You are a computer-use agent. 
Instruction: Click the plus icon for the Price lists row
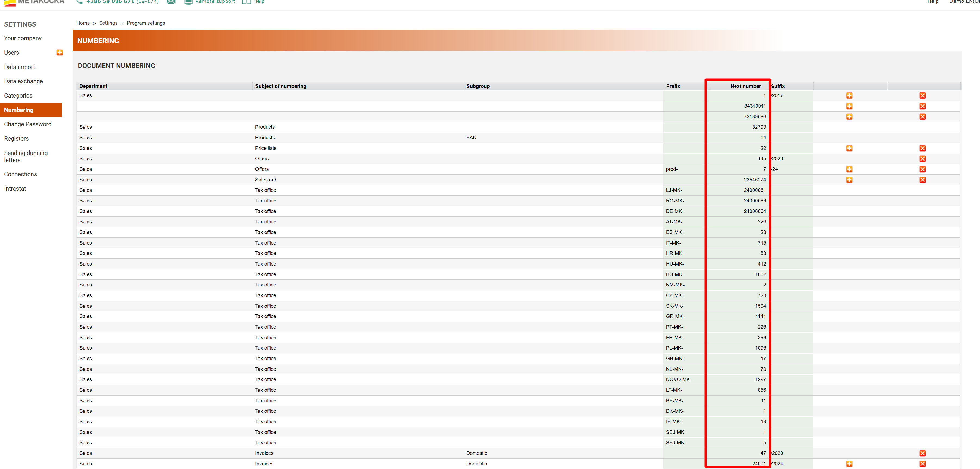point(849,148)
